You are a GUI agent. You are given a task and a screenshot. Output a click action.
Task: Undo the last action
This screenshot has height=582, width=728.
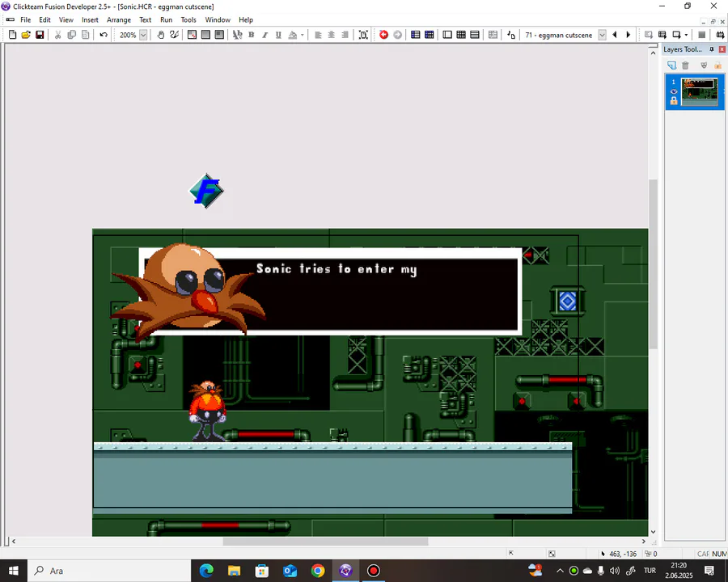[104, 35]
